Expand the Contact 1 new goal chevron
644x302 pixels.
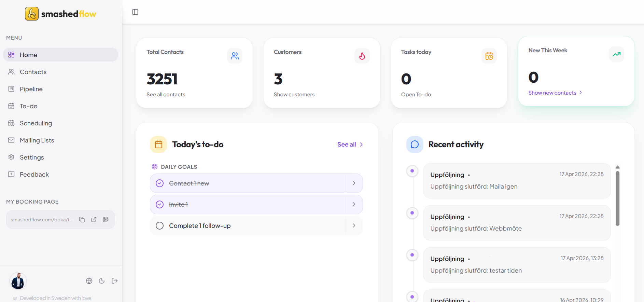coord(354,183)
